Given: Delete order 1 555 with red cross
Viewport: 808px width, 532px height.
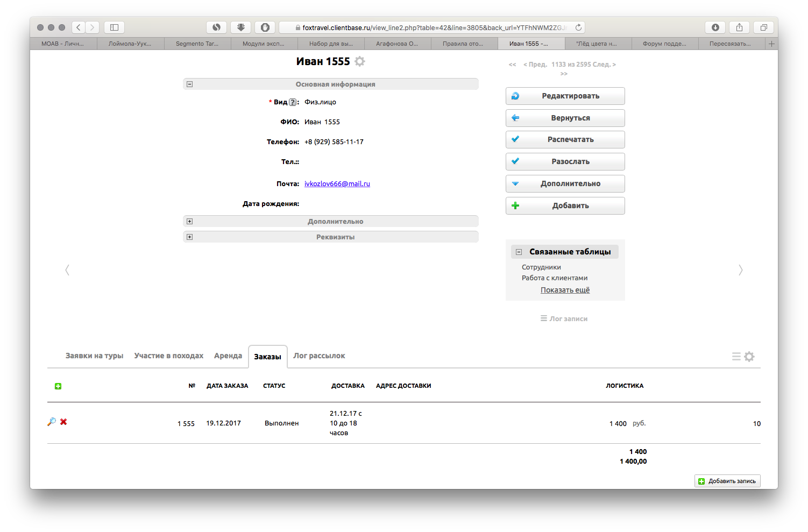Looking at the screenshot, I should point(63,422).
